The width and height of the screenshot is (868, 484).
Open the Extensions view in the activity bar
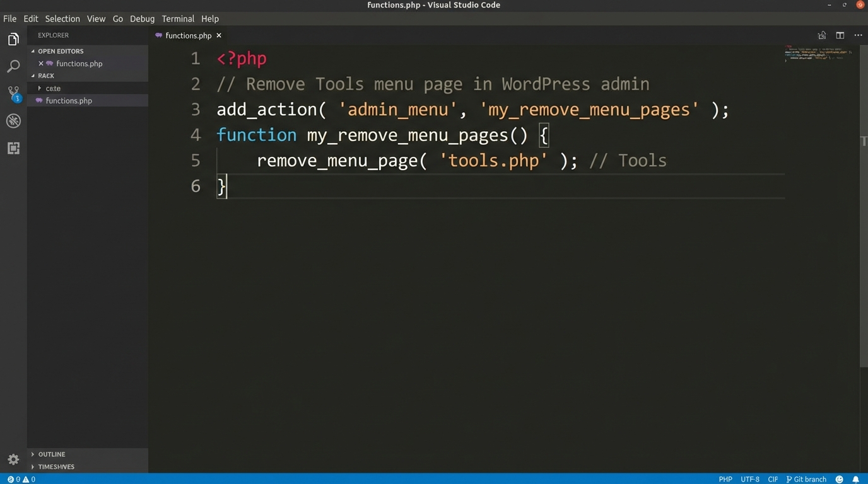click(13, 148)
